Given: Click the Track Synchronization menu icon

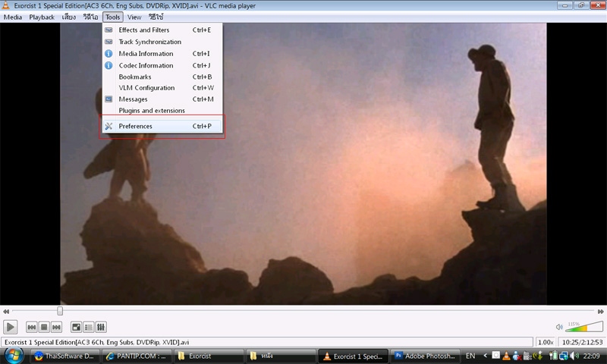Looking at the screenshot, I should (109, 42).
